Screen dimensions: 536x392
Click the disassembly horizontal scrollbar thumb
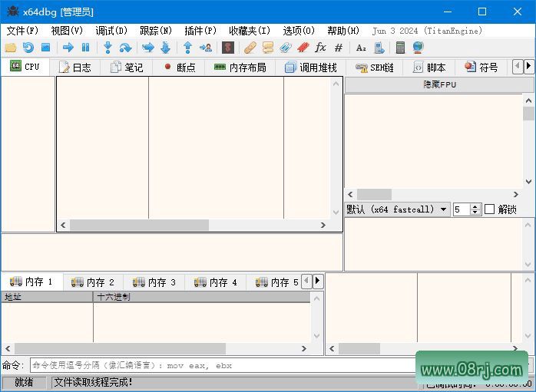tap(140, 225)
